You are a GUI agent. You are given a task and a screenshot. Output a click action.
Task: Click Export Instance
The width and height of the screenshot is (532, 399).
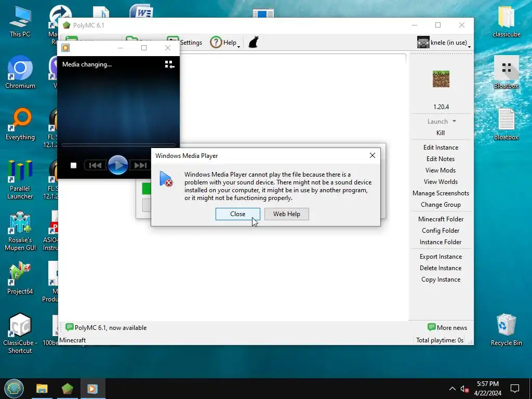point(441,257)
